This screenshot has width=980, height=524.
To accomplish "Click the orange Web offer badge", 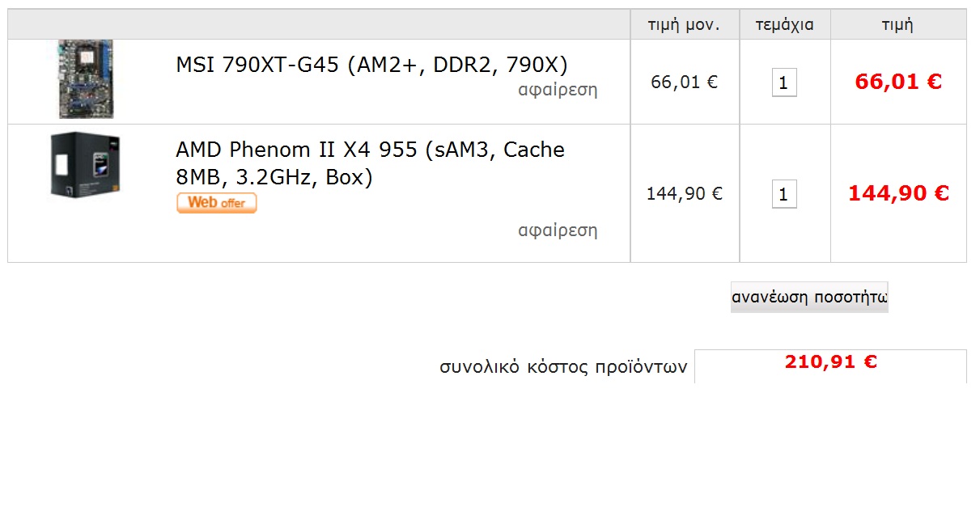I will coord(217,203).
